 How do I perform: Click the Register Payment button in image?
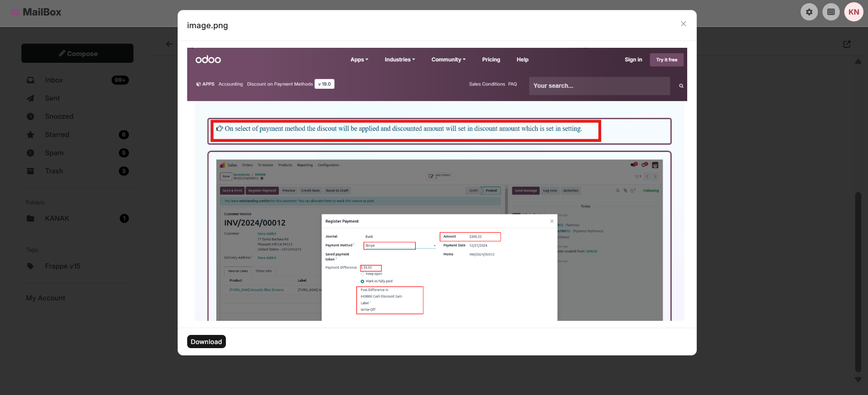(x=262, y=191)
